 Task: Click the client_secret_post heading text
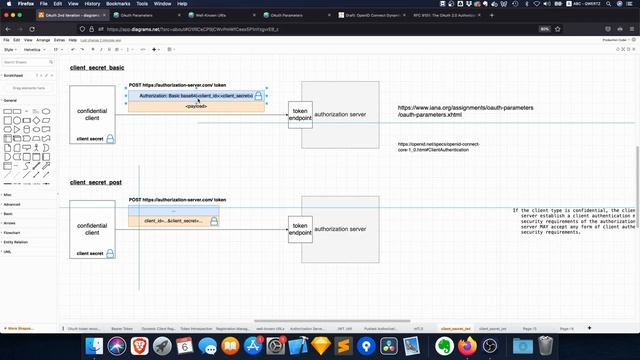pos(96,182)
